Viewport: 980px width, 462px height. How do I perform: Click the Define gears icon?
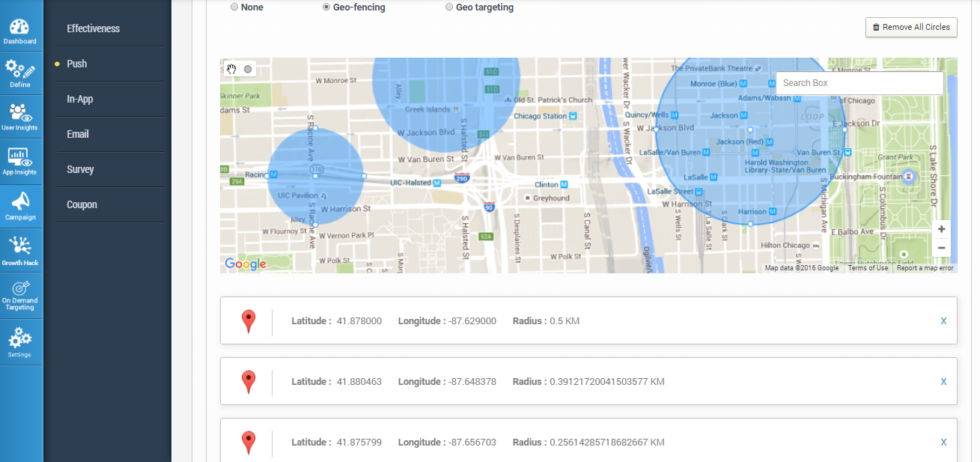point(20,73)
